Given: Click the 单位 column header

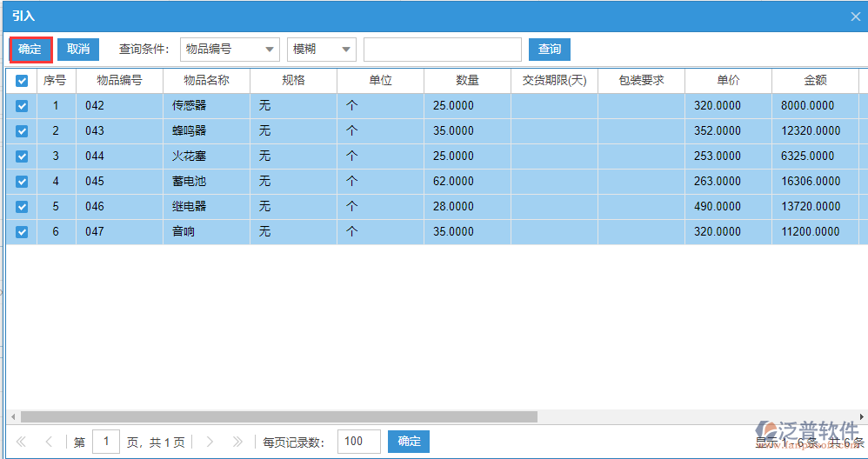Looking at the screenshot, I should pyautogui.click(x=380, y=81).
